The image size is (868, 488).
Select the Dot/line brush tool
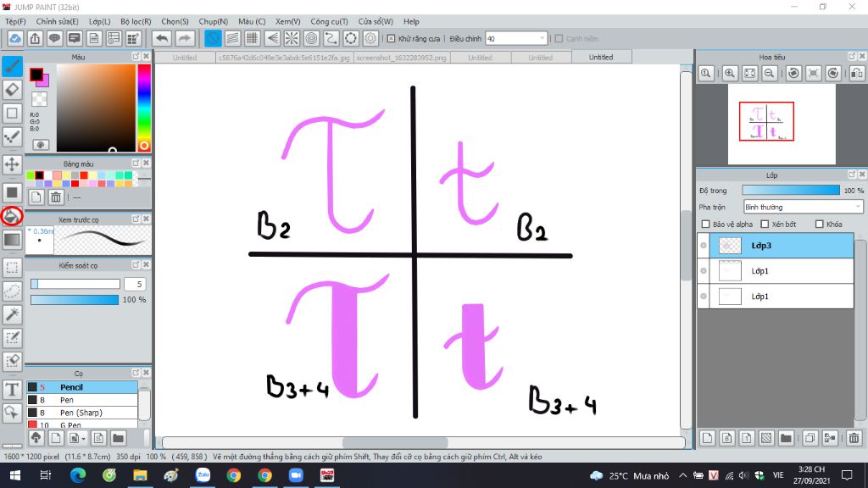12,136
